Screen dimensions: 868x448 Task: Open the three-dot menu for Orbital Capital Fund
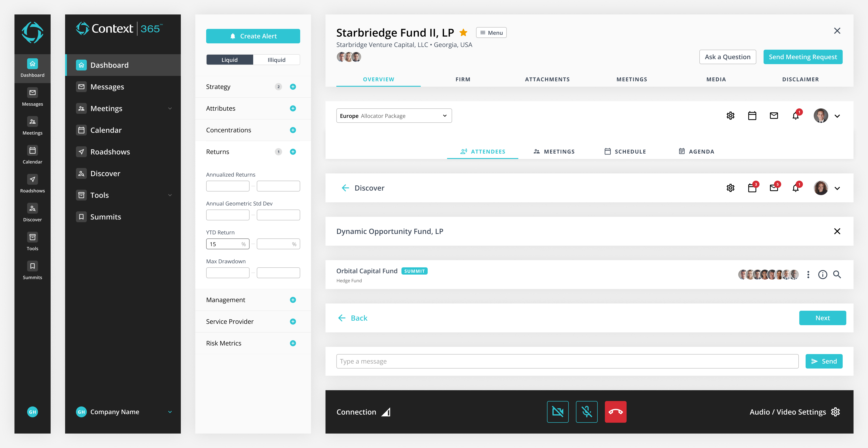[808, 275]
